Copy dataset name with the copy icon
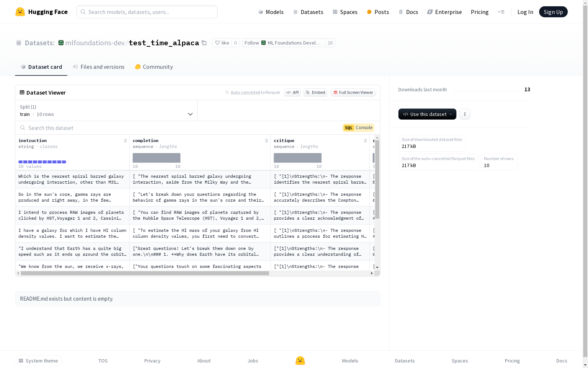588x368 pixels. click(x=204, y=43)
